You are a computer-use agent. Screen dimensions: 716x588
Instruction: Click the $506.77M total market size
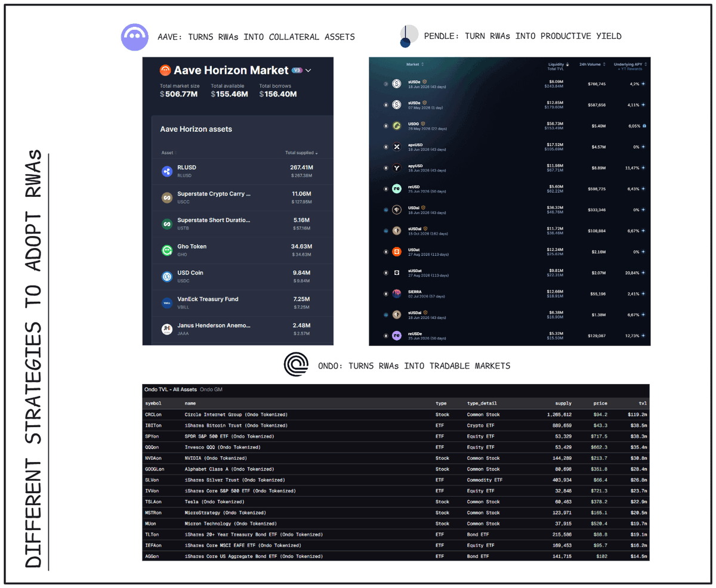click(x=178, y=94)
